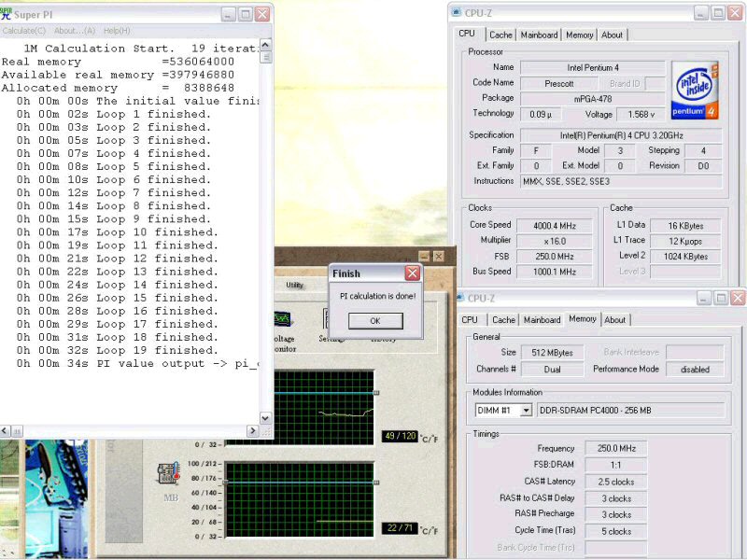Close the hardware monitor window
The height and width of the screenshot is (560, 747).
439,256
